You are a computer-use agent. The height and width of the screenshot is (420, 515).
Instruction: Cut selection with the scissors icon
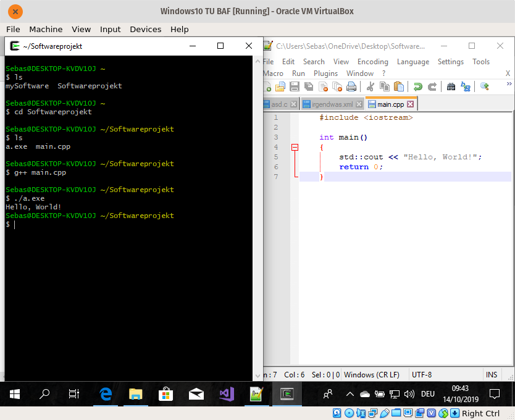[x=370, y=86]
